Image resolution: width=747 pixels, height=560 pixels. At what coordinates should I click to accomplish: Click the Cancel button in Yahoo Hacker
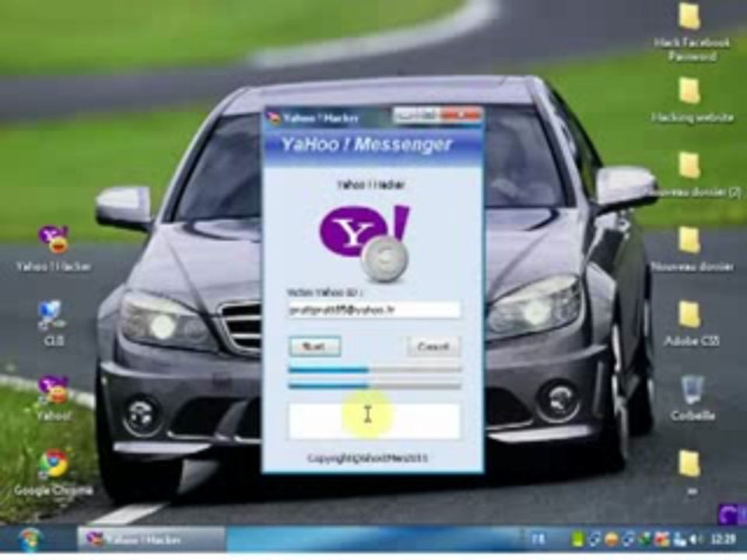tap(433, 346)
